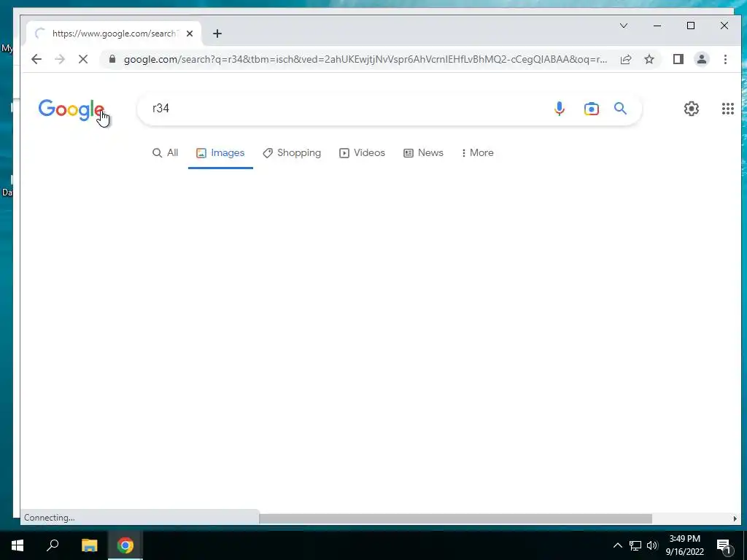Switch to All results tab
The width and height of the screenshot is (747, 560).
coord(165,153)
